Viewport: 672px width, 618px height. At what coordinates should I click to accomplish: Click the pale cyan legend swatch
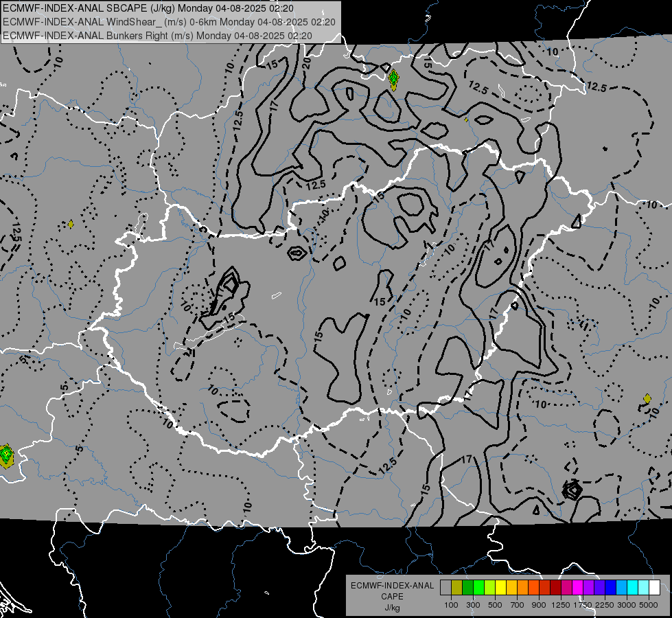tap(644, 587)
